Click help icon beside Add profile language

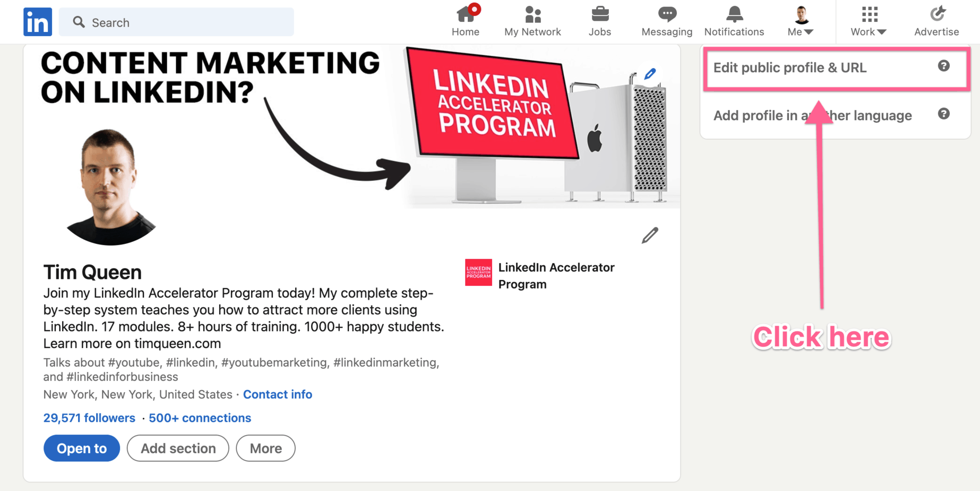(x=943, y=114)
